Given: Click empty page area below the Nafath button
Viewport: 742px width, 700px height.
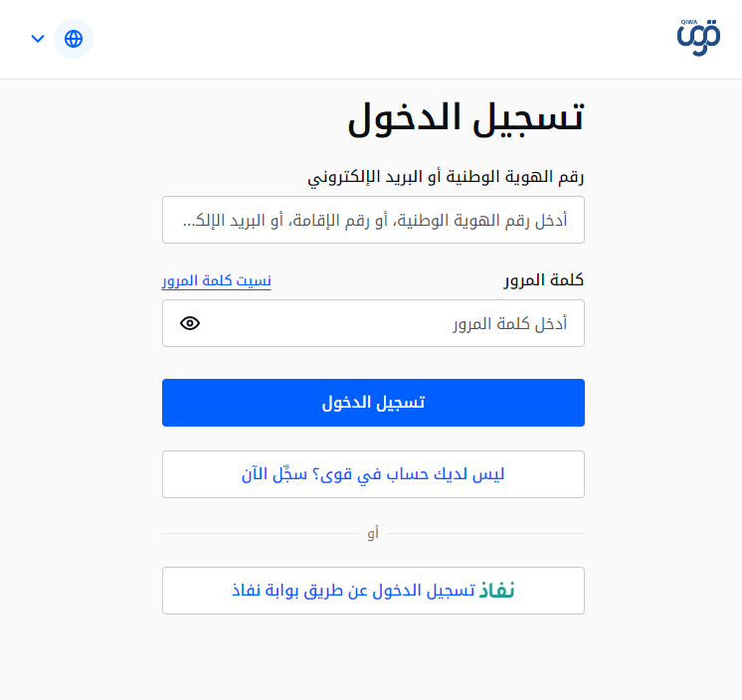Looking at the screenshot, I should [373, 658].
